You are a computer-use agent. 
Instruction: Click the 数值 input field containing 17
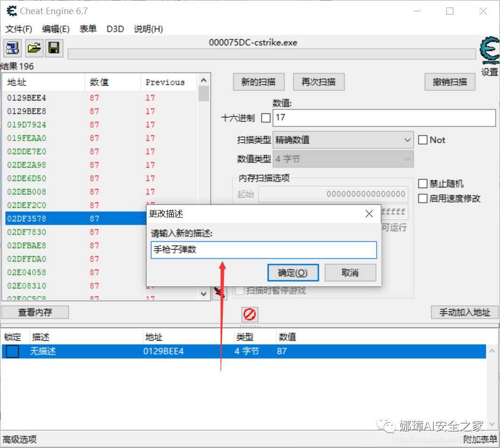[x=384, y=118]
